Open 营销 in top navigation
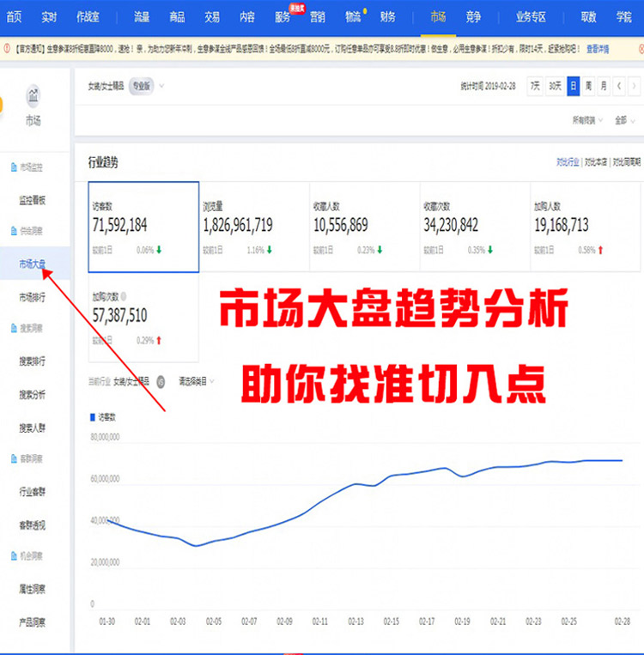Screen dimensions: 644x655 318,17
